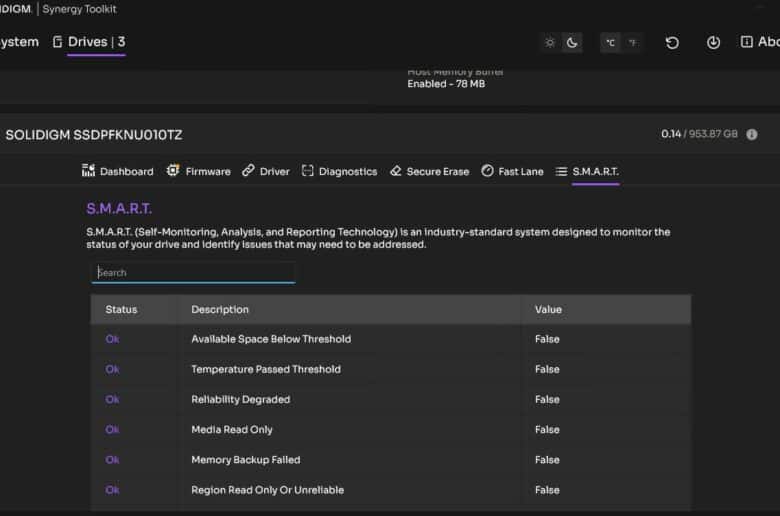Image resolution: width=780 pixels, height=516 pixels.
Task: Click the refresh icon in top bar
Action: (x=672, y=43)
